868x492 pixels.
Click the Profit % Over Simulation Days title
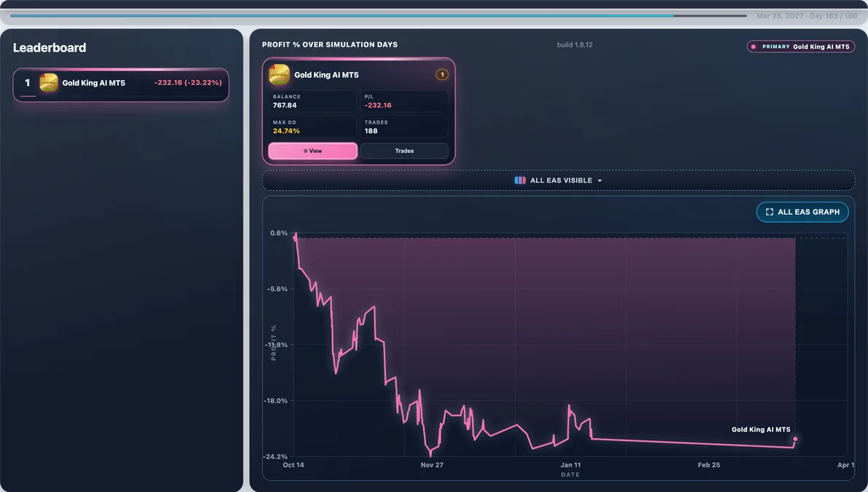tap(330, 45)
